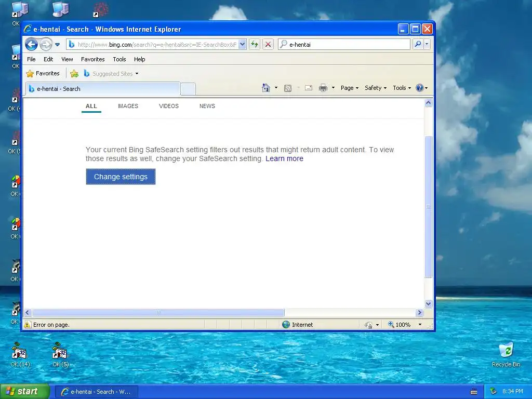Select the e-hentai - Search tab

tap(103, 89)
